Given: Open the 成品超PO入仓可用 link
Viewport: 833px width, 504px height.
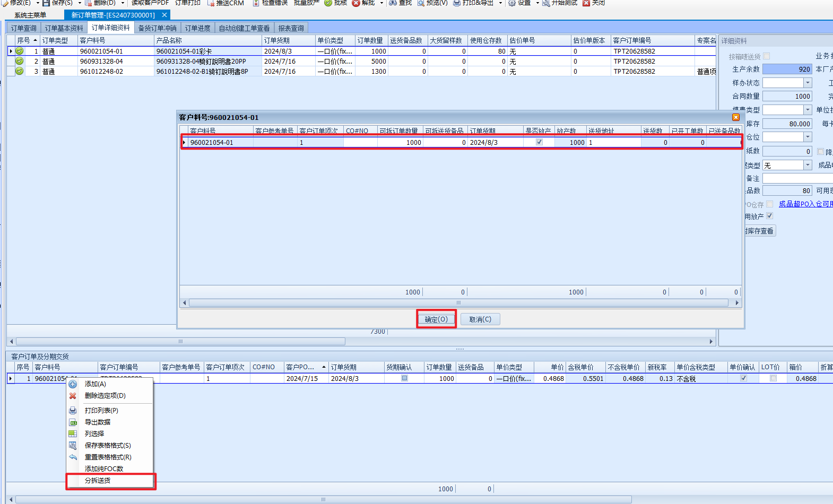Looking at the screenshot, I should tap(805, 204).
